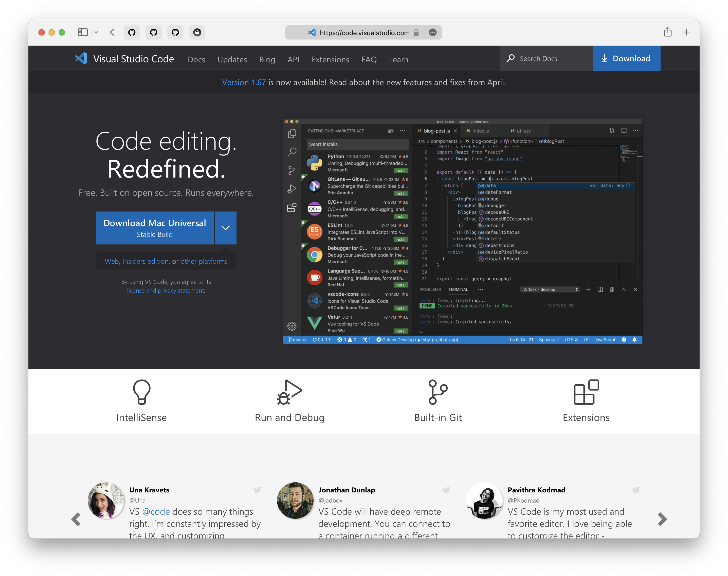Click the master branch status bar item
This screenshot has width=728, height=576.
(x=297, y=340)
